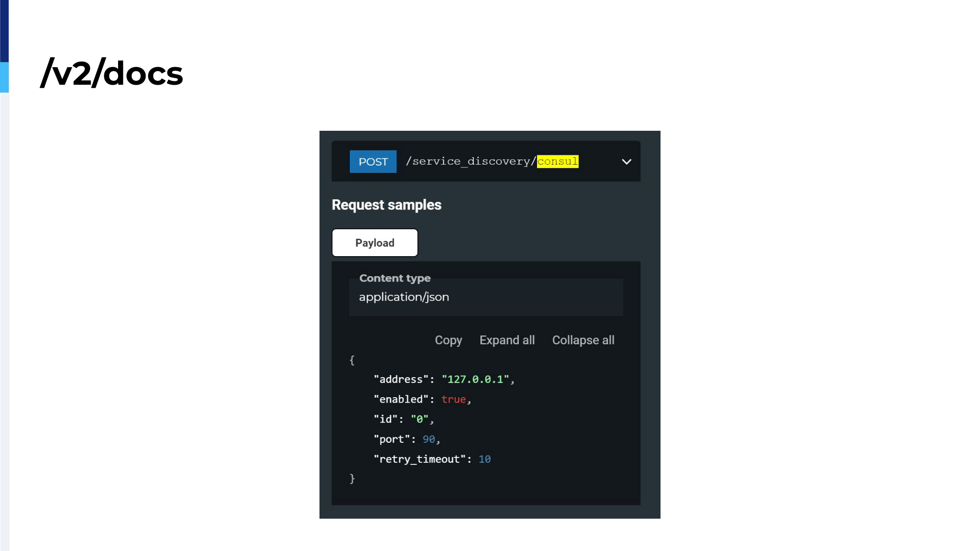
Task: Click the Content type label
Action: [395, 278]
